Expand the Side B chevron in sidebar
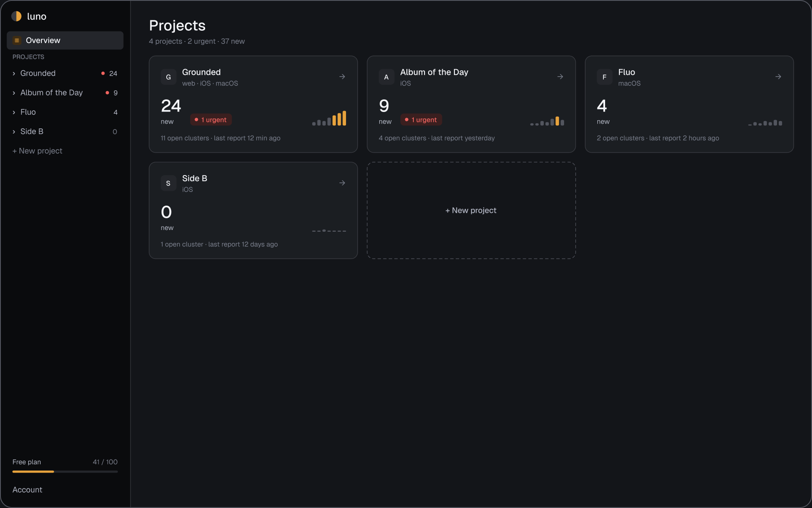 pyautogui.click(x=14, y=132)
